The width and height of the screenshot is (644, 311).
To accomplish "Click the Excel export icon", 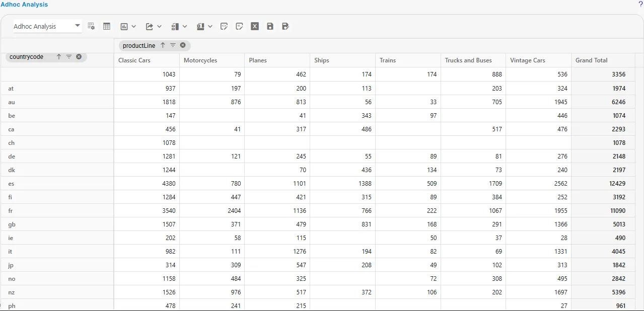I will click(255, 26).
